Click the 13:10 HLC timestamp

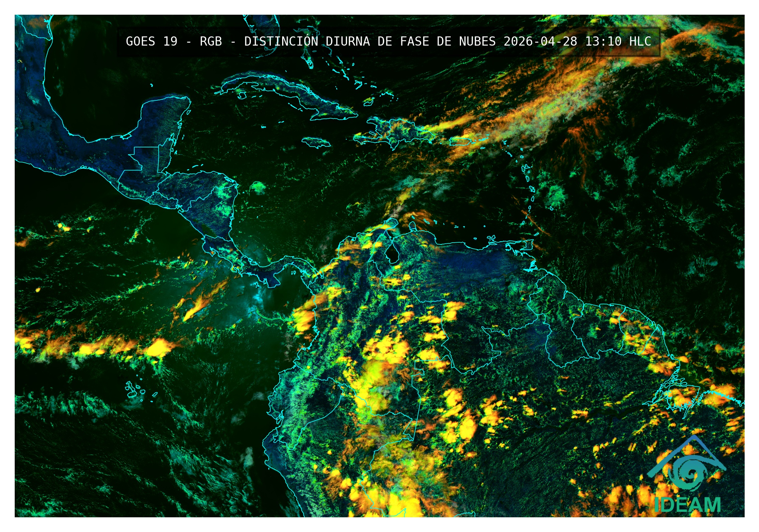(x=618, y=42)
